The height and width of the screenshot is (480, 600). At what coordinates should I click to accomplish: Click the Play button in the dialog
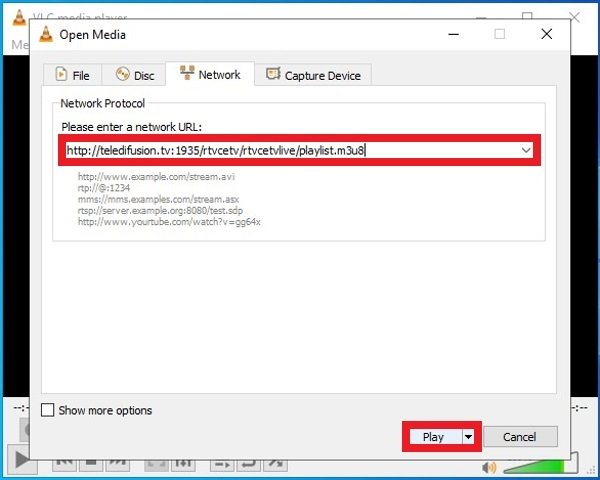[435, 437]
